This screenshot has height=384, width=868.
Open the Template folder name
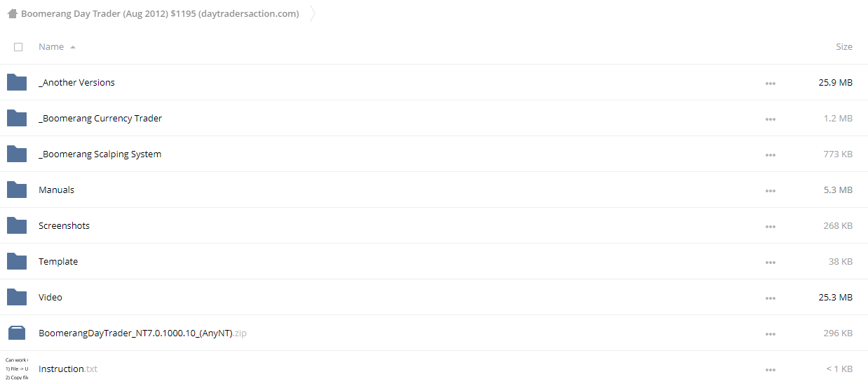click(58, 261)
